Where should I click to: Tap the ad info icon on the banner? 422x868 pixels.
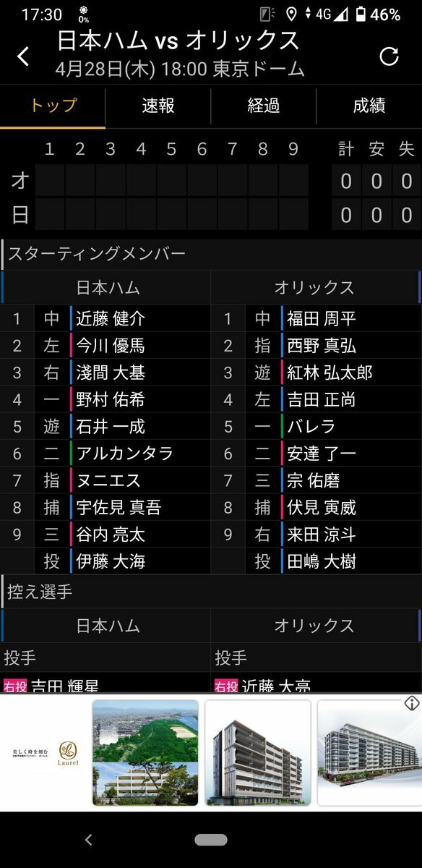coord(412,702)
